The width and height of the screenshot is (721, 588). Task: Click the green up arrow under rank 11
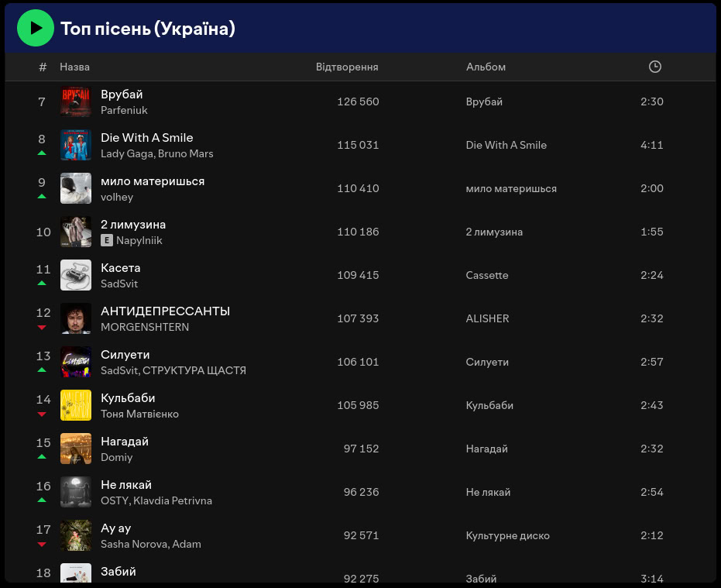click(x=42, y=283)
